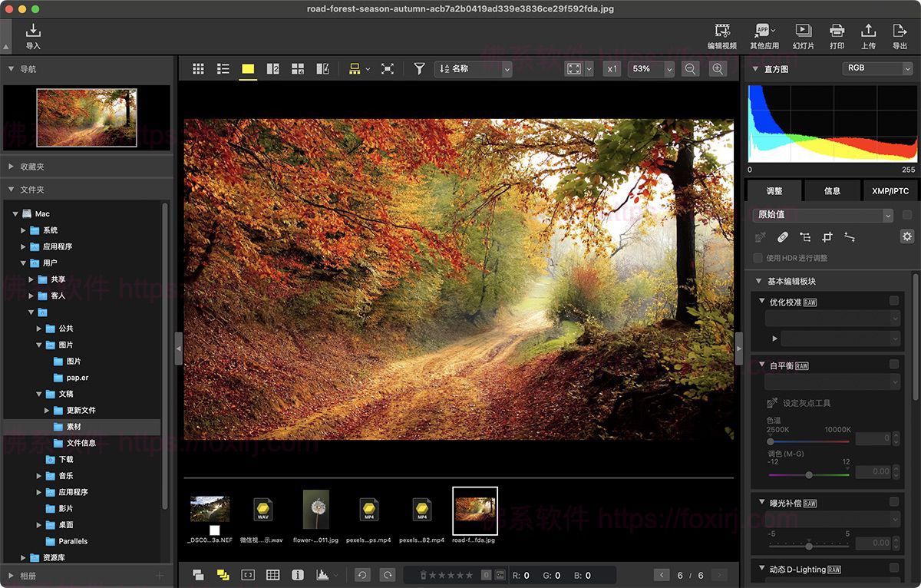The height and width of the screenshot is (588, 921).
Task: Click the Import (导入) icon
Action: (x=33, y=35)
